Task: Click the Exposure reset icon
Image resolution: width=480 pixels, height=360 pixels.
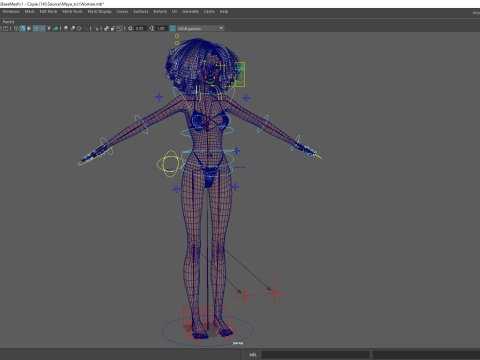Action: [130, 28]
